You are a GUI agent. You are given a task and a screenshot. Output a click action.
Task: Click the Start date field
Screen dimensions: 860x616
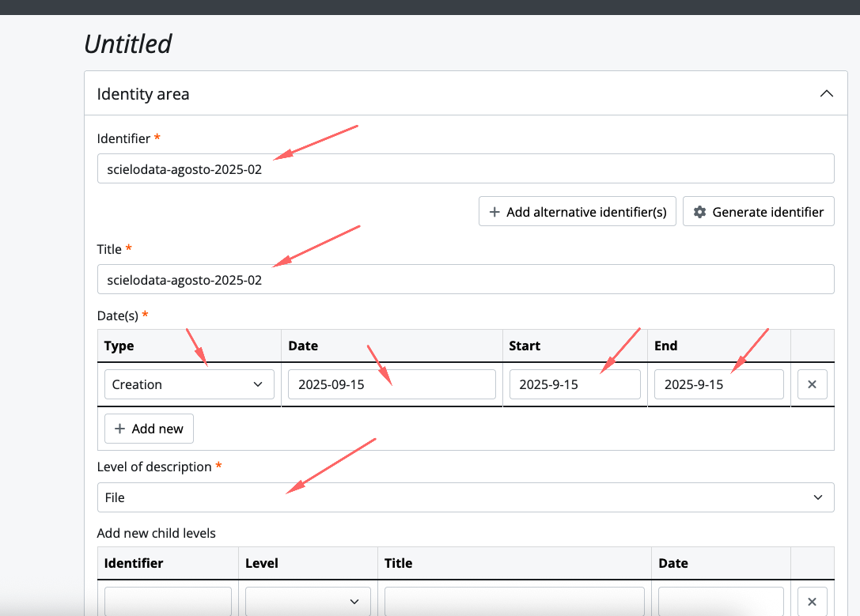574,384
